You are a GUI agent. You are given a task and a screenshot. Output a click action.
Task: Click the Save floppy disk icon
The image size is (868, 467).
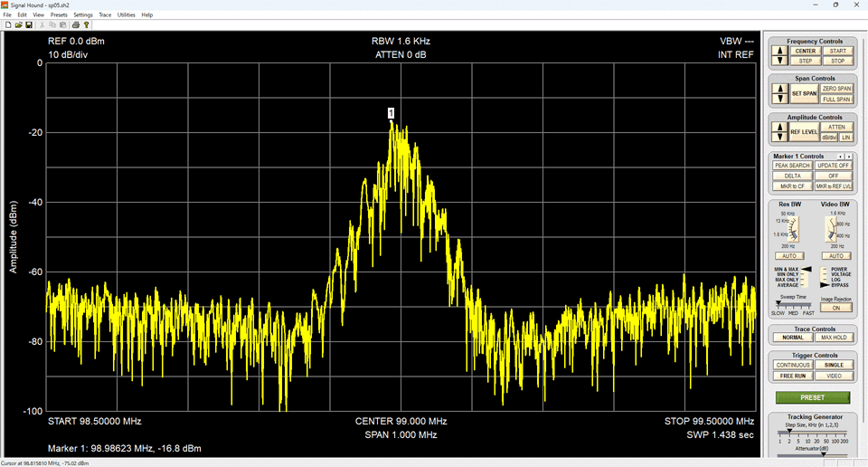[x=29, y=25]
